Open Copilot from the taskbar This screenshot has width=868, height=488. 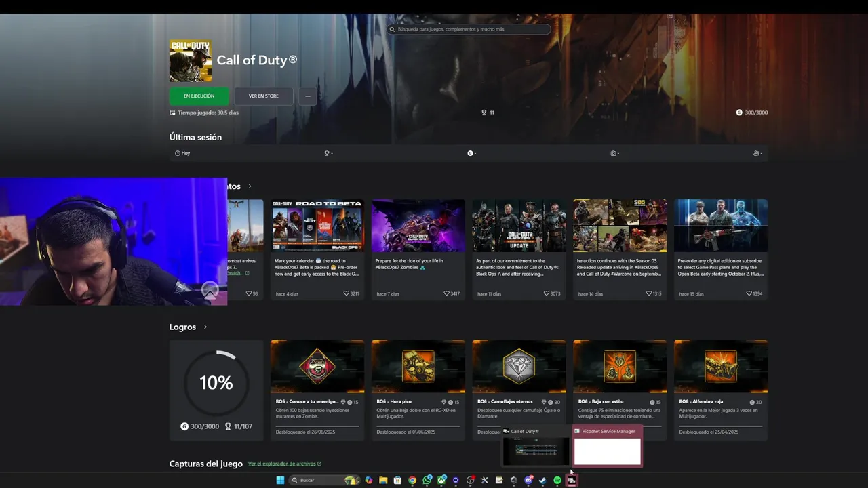click(x=368, y=480)
